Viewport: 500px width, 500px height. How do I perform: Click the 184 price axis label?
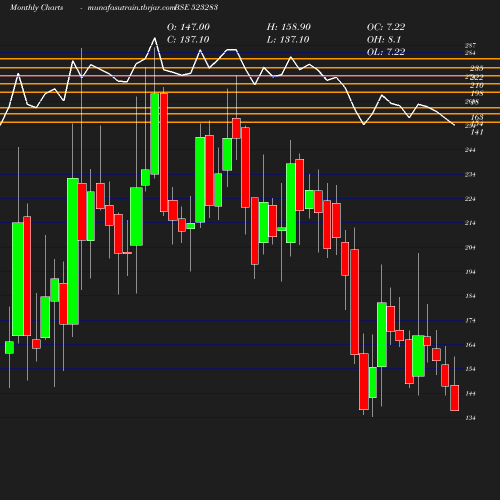pos(470,296)
